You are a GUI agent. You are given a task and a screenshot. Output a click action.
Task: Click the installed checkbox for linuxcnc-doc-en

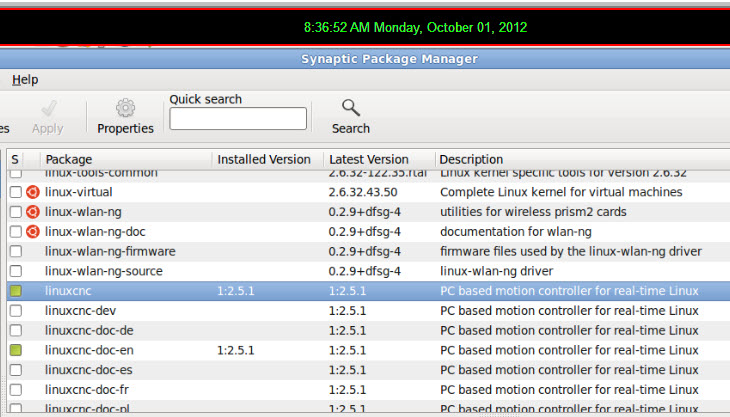click(16, 350)
